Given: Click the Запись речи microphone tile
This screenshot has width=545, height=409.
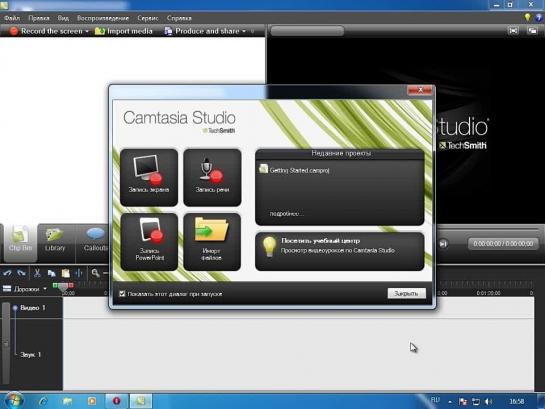Looking at the screenshot, I should tap(212, 177).
